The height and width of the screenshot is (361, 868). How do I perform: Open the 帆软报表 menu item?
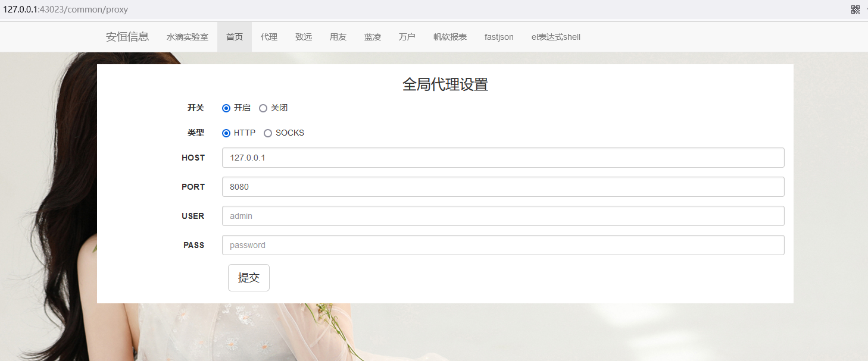coord(450,37)
